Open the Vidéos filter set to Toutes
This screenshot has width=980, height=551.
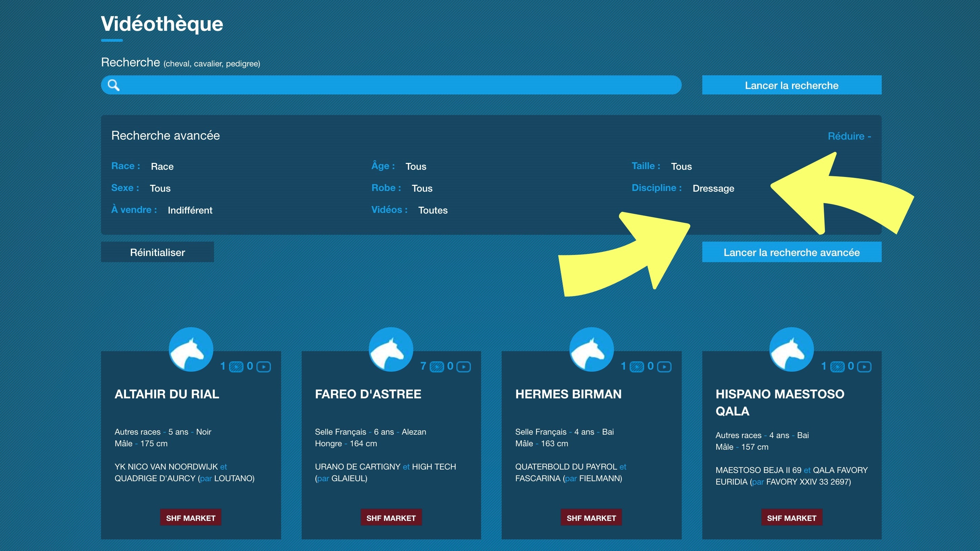432,210
